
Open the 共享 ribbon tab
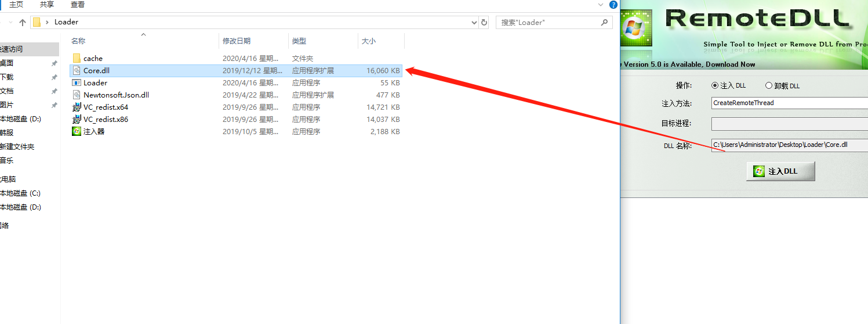pyautogui.click(x=47, y=5)
